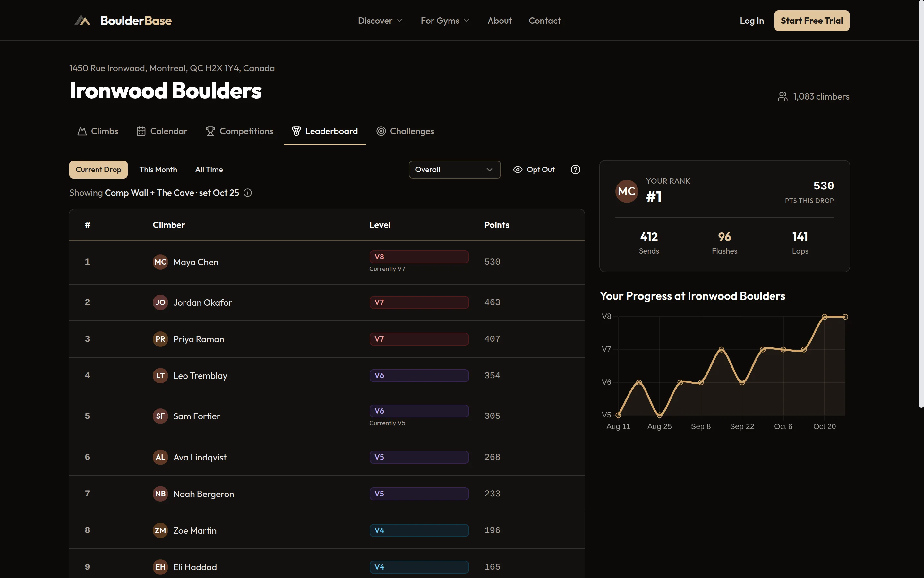Go to the Challenges tab
The width and height of the screenshot is (924, 578).
tap(405, 131)
